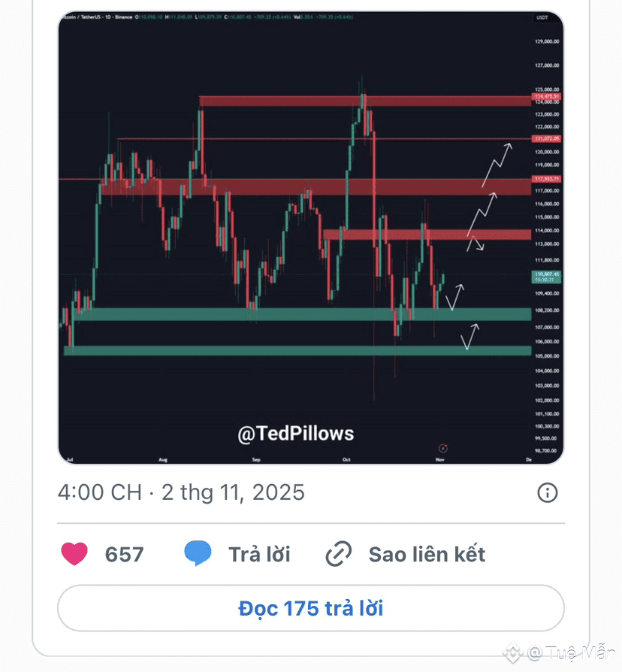Screen dimensions: 622x672
Task: Click the 121,072 red price label
Action: point(546,139)
